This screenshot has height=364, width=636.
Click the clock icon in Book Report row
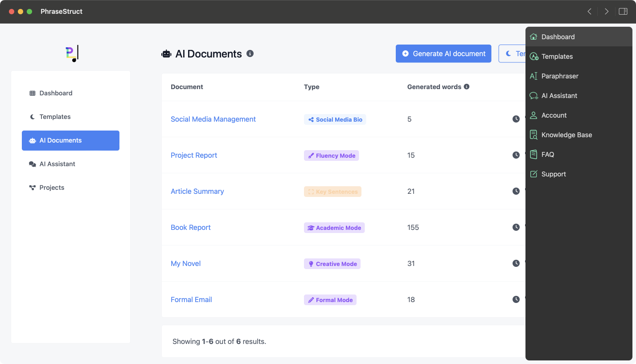pyautogui.click(x=516, y=227)
